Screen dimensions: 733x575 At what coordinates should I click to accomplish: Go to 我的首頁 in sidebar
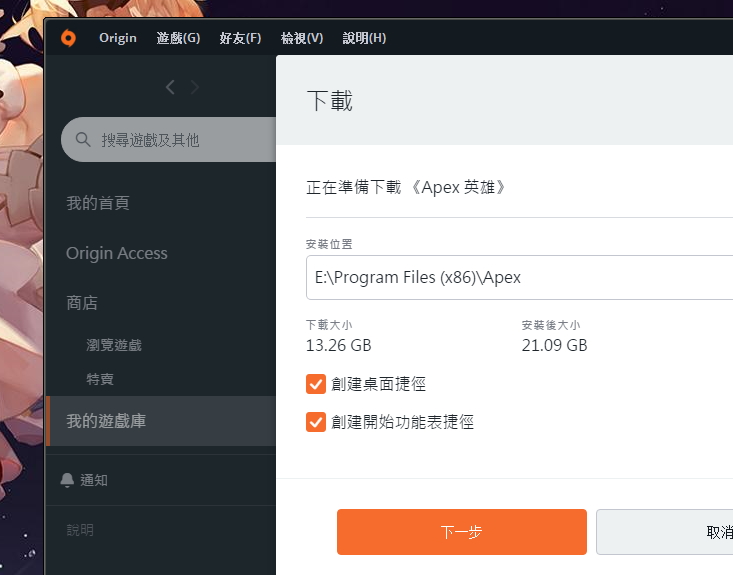(98, 203)
